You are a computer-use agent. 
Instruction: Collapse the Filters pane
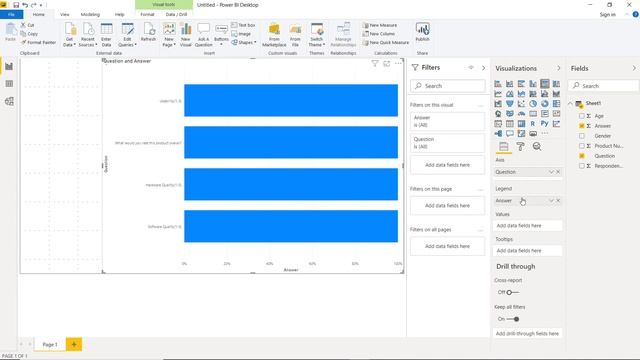pyautogui.click(x=484, y=68)
